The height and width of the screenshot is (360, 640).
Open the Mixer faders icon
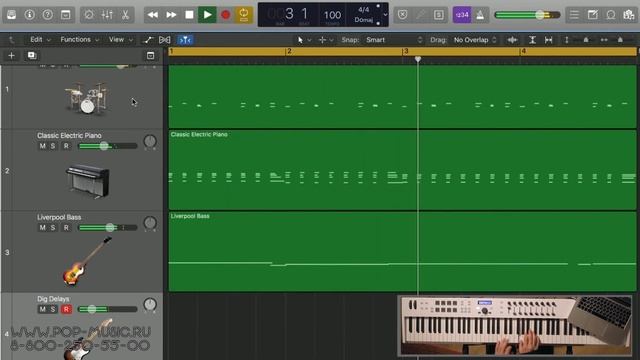tap(107, 15)
